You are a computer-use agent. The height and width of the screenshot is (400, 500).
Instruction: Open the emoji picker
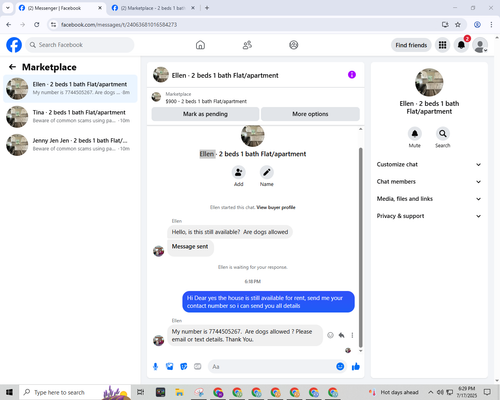click(x=340, y=367)
